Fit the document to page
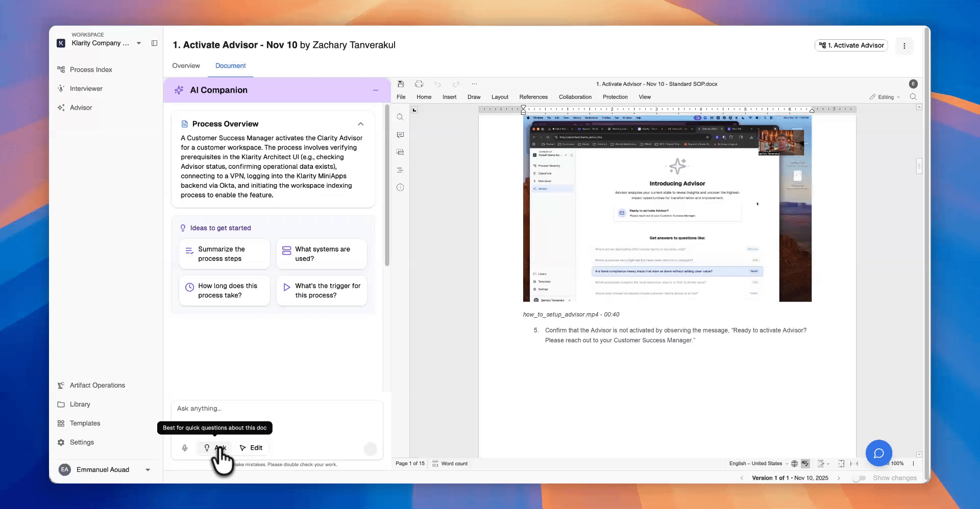The height and width of the screenshot is (509, 980). coord(841,464)
